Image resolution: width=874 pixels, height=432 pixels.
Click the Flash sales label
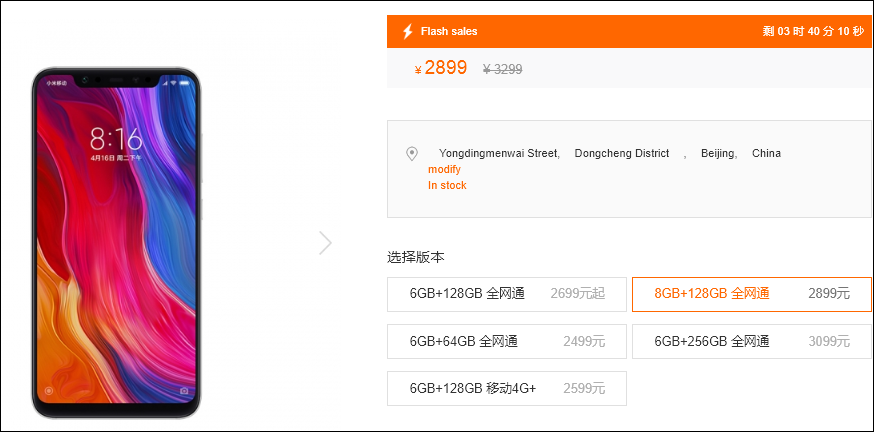[449, 31]
